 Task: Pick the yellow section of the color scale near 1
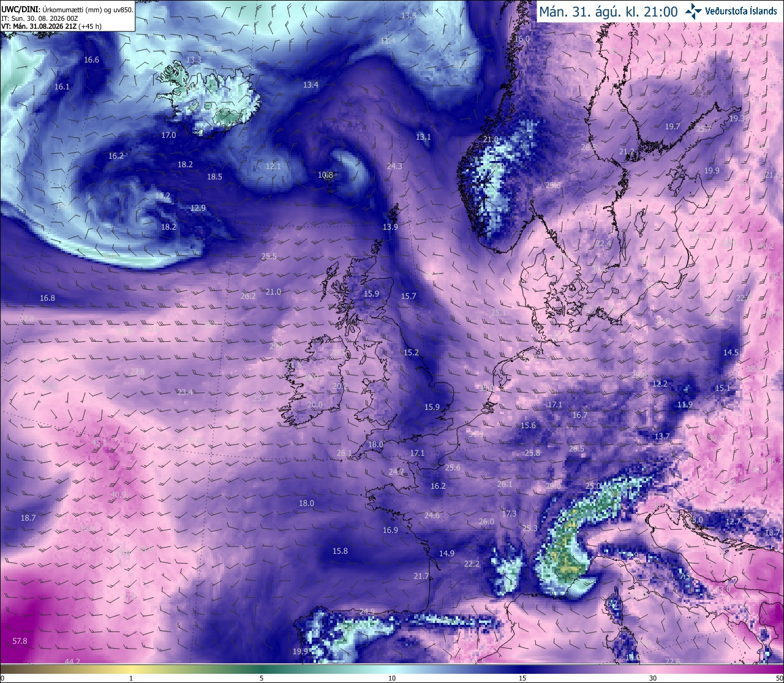pyautogui.click(x=131, y=670)
